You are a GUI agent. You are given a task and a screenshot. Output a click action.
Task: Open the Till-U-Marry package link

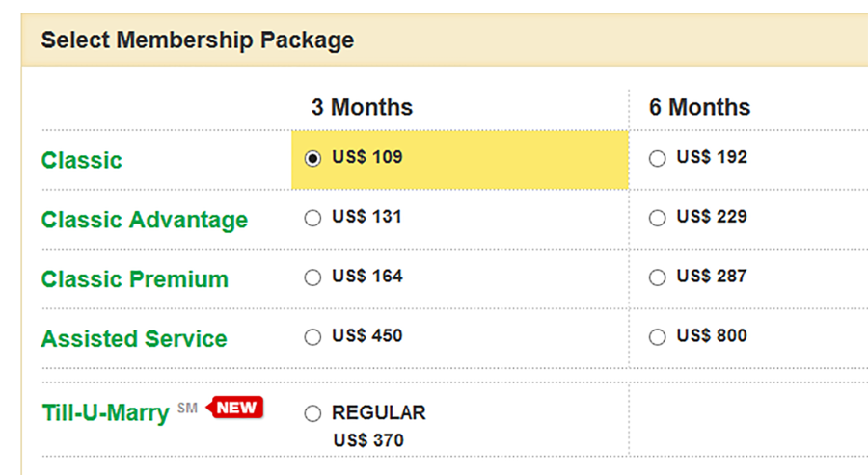pos(105,413)
